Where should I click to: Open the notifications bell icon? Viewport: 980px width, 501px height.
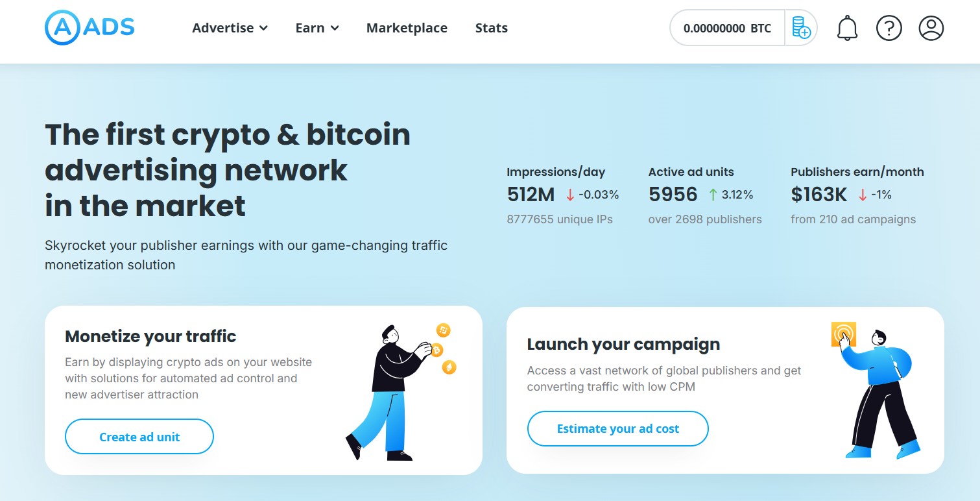[x=847, y=28]
